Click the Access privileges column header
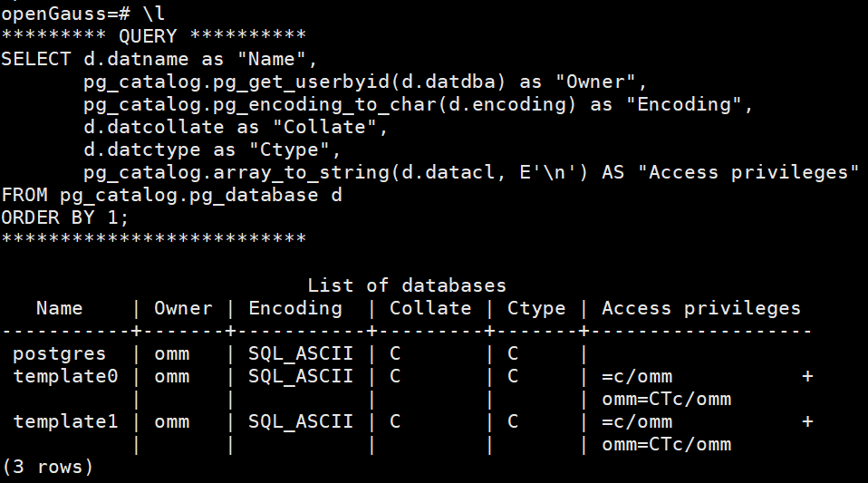The width and height of the screenshot is (868, 483). 701,309
